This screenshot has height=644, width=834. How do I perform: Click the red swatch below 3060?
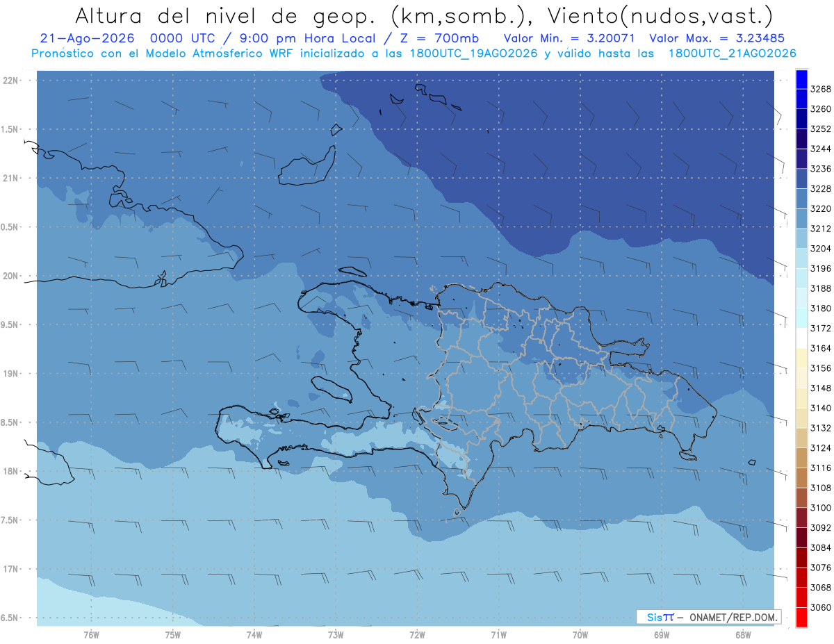tap(801, 617)
